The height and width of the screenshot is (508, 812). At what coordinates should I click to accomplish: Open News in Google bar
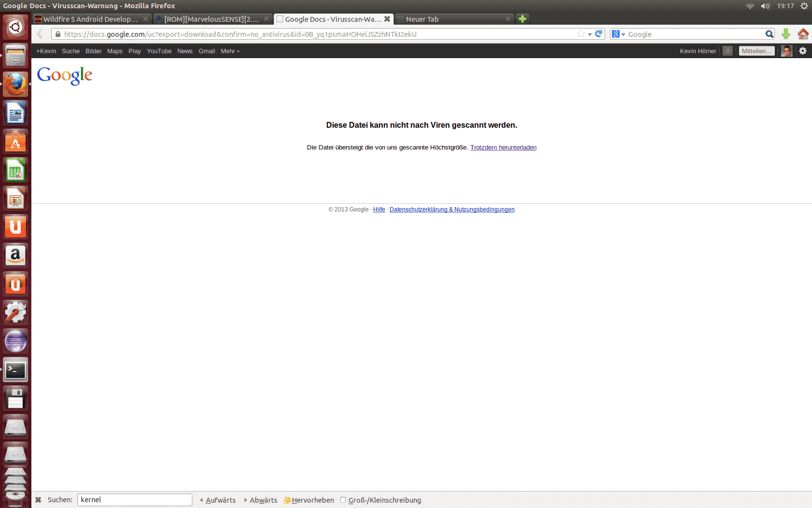coord(185,51)
